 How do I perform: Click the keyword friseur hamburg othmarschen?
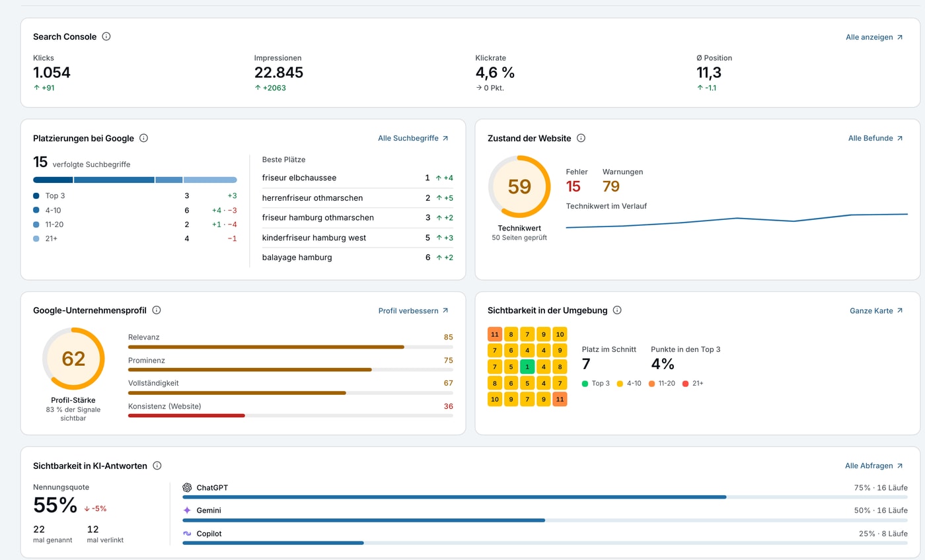click(318, 217)
